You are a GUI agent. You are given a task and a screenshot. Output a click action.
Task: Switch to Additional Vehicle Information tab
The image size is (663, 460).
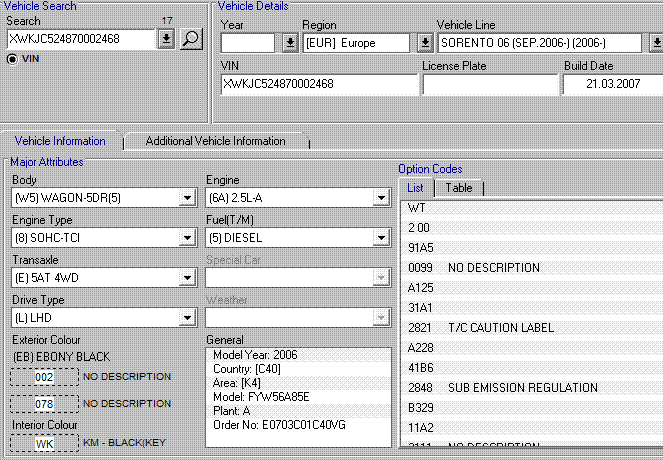tap(215, 141)
